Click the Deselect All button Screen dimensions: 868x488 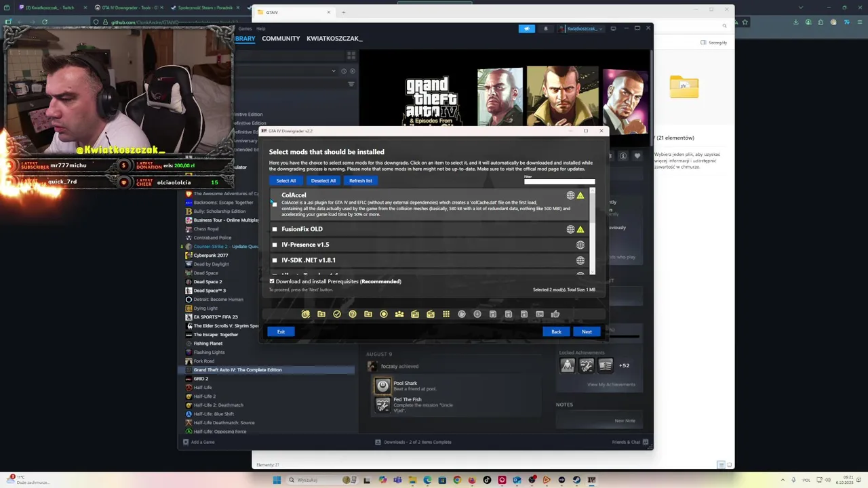tap(323, 181)
